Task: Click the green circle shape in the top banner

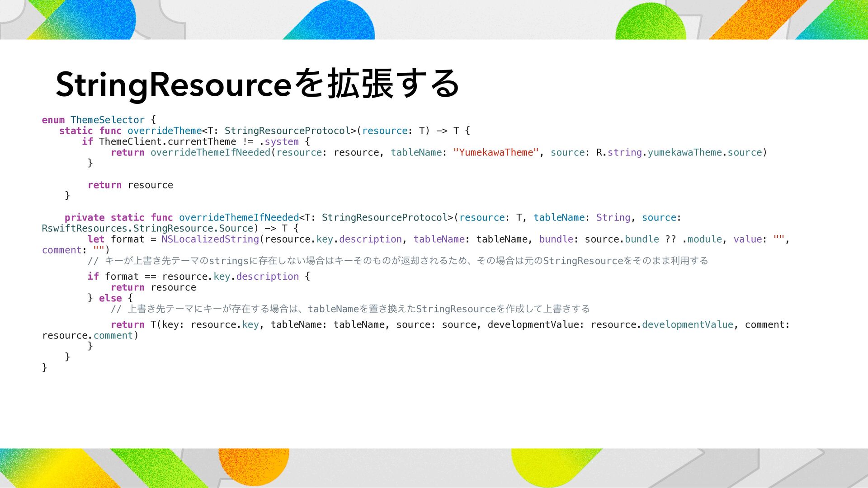Action: (650, 23)
